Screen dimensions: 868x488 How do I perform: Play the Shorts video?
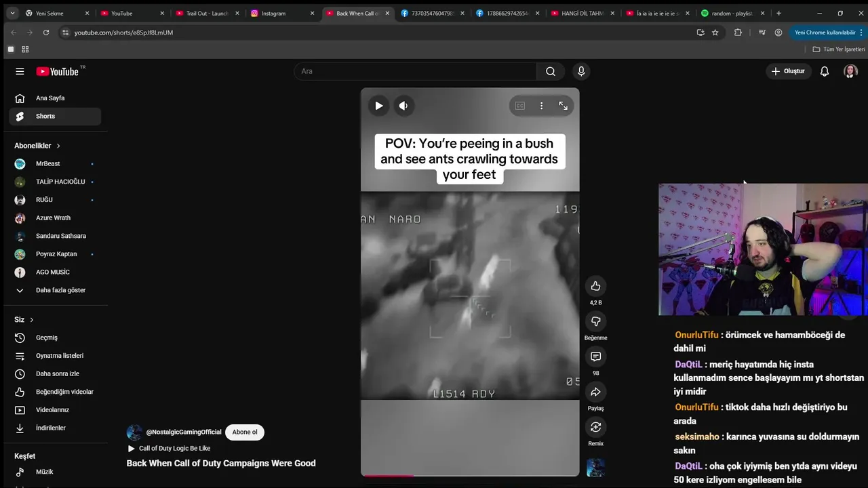tap(379, 106)
